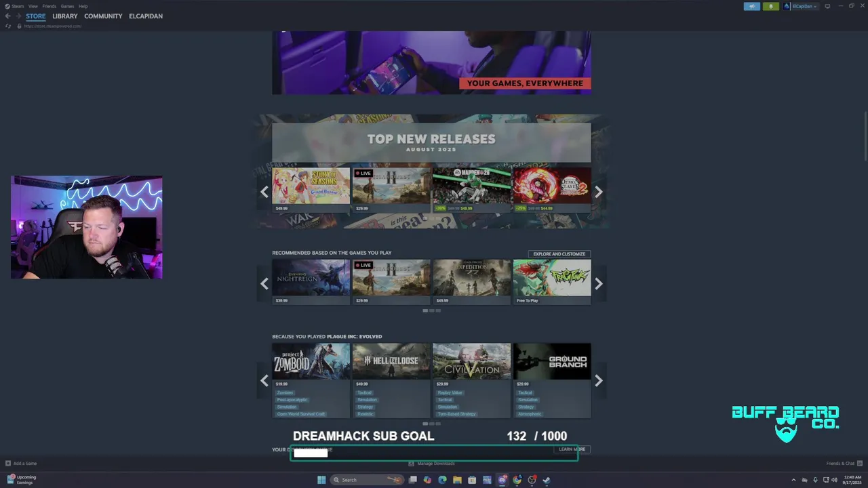Viewport: 868px width, 488px height.
Task: Open the Friends menu
Action: 50,6
